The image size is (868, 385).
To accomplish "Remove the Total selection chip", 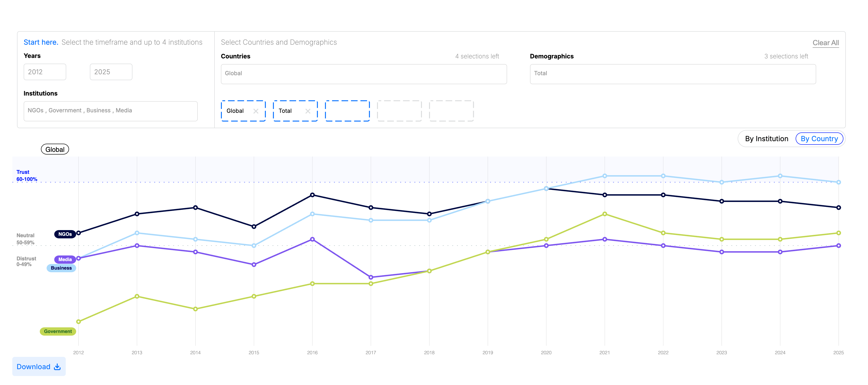I will pyautogui.click(x=308, y=111).
